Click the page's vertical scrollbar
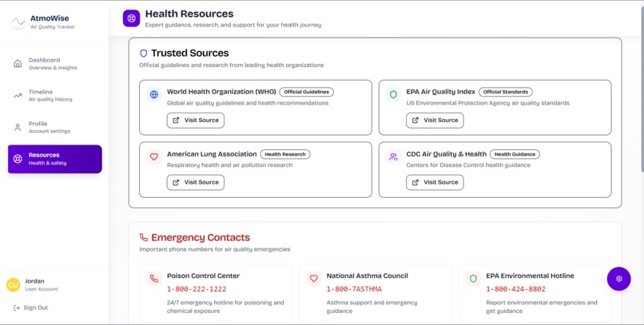644x325 pixels. coord(642,89)
